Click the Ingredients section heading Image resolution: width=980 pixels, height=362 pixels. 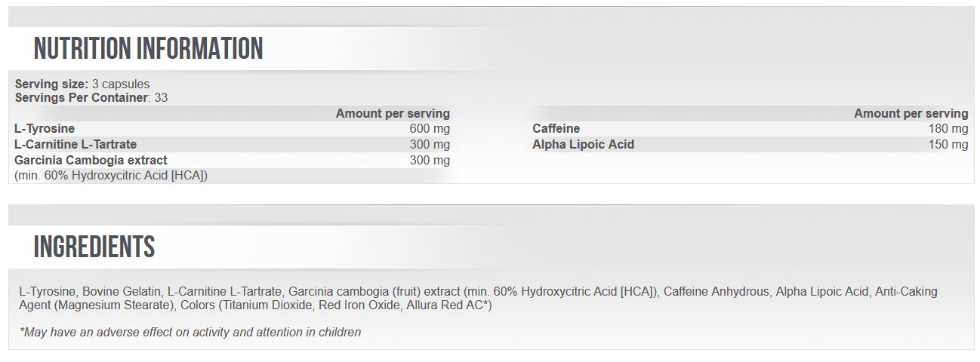coord(94,247)
